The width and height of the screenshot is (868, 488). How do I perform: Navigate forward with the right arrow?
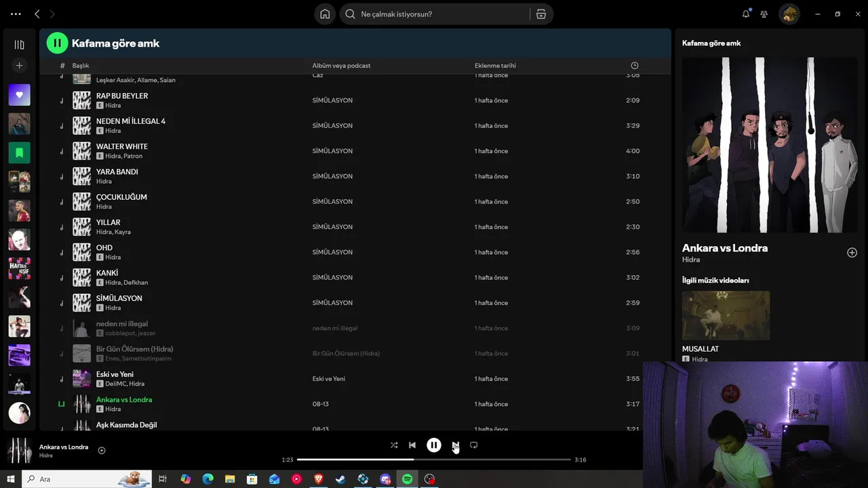tap(52, 14)
